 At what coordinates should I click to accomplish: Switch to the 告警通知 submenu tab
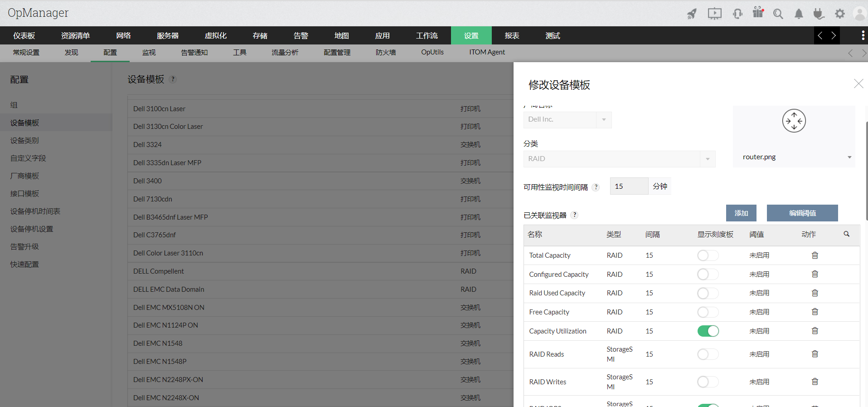coord(194,53)
